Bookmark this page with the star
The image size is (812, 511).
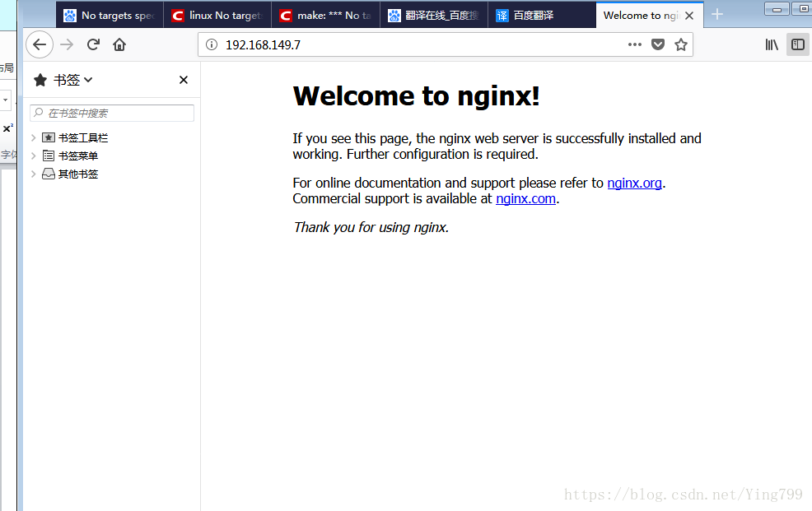click(x=681, y=45)
